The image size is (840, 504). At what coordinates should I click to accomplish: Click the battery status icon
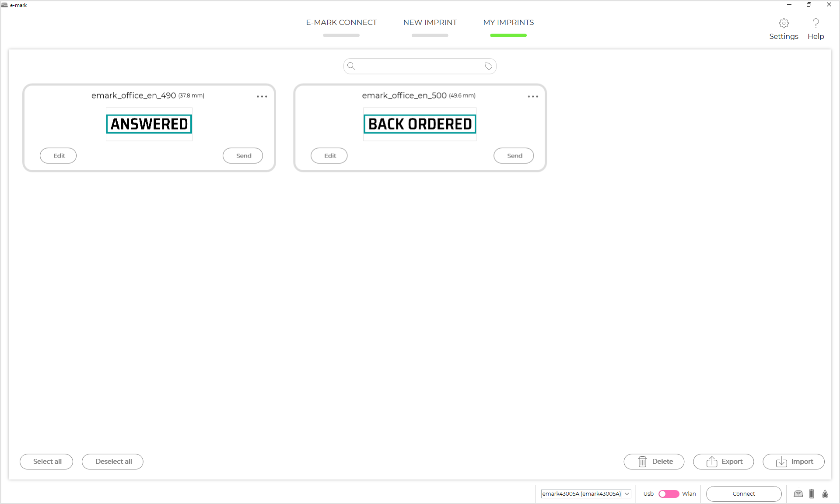pos(812,494)
